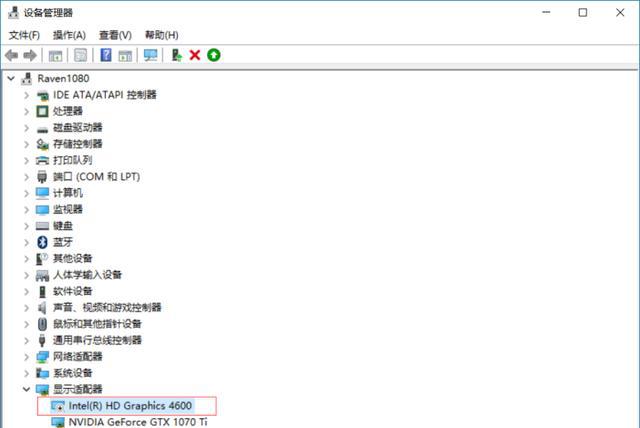Select the 蓝牙 Bluetooth icon in tree
This screenshot has height=428, width=640.
click(42, 242)
